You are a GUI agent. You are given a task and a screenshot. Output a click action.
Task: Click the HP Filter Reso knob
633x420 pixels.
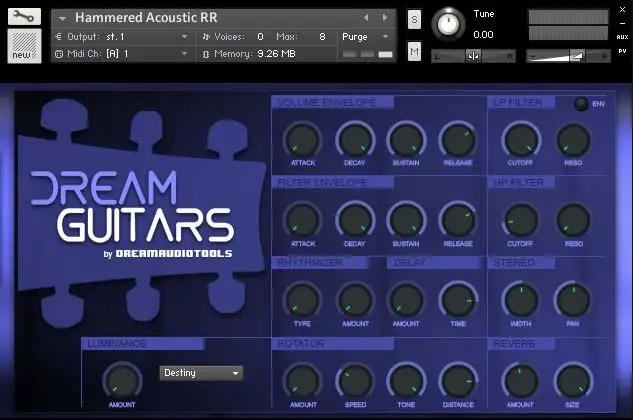point(573,220)
